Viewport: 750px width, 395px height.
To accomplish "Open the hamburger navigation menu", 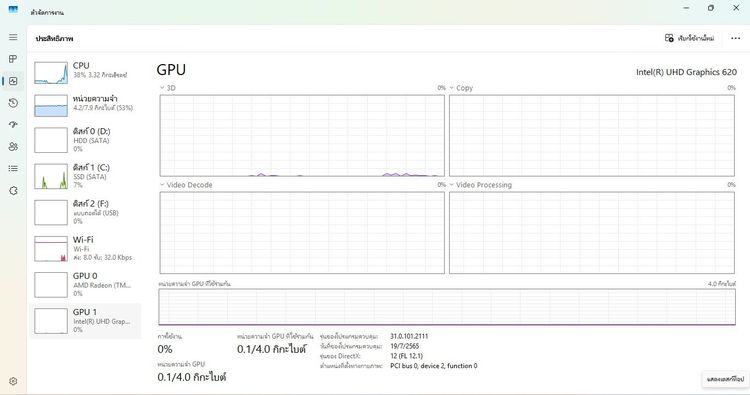I will coord(13,37).
